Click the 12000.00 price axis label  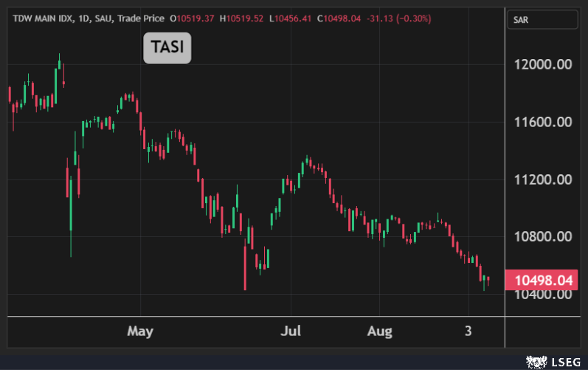[x=544, y=64]
